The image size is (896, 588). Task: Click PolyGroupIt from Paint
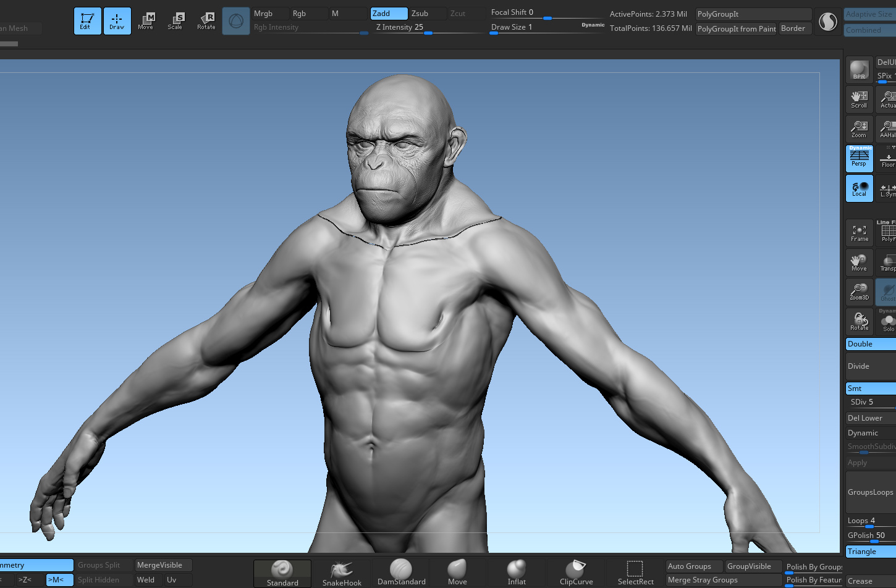pyautogui.click(x=737, y=29)
